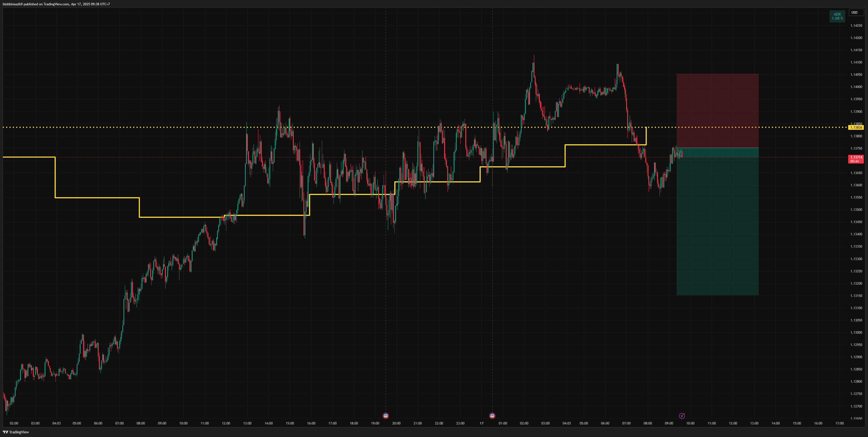Click the TradingView logo in the footer

click(16, 432)
